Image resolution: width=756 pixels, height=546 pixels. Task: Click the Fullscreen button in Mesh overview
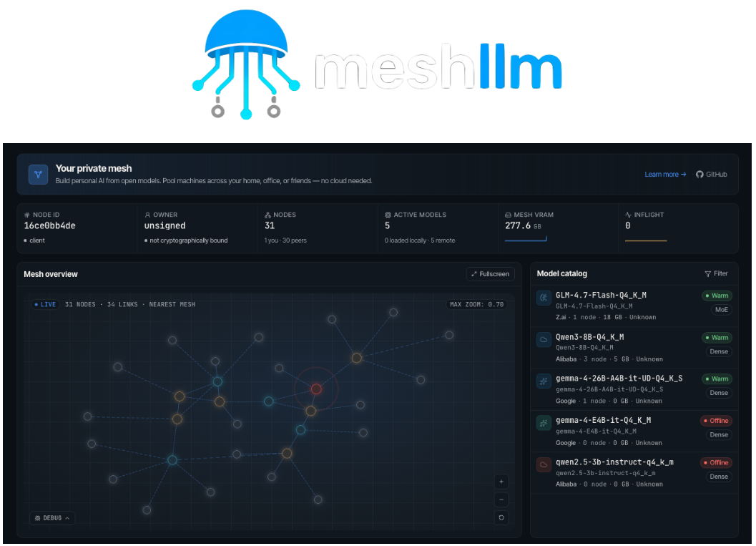[491, 274]
